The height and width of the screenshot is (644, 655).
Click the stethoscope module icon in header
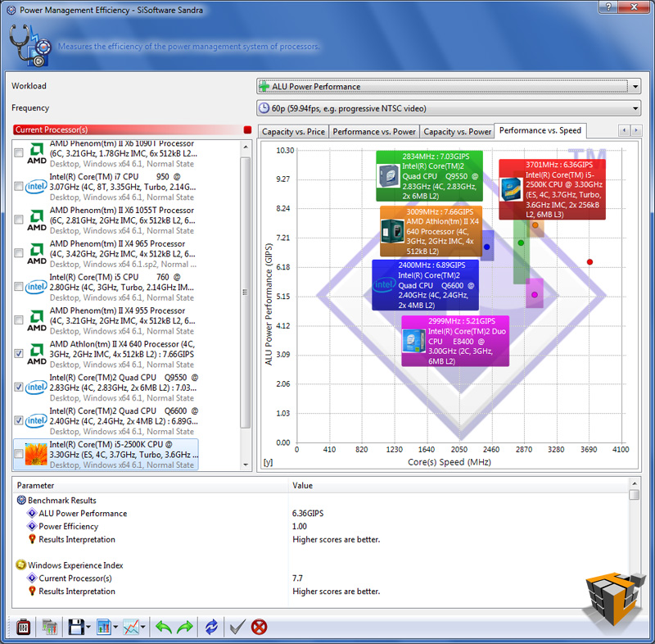point(29,45)
